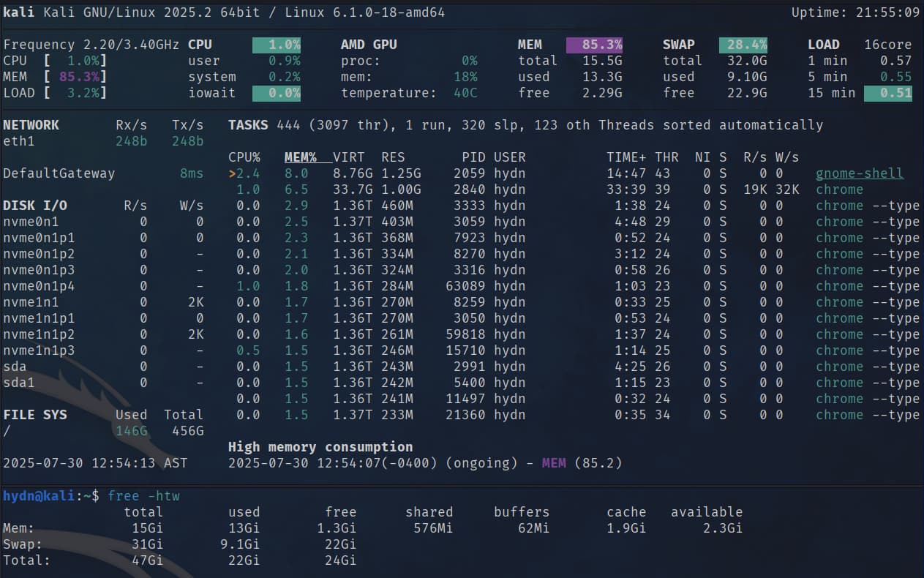Click the 1.25G RES value for gnome-shell
The width and height of the screenshot is (924, 578).
point(401,173)
